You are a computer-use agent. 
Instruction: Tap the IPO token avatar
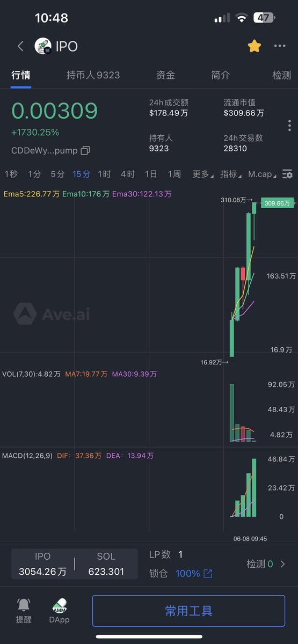42,47
